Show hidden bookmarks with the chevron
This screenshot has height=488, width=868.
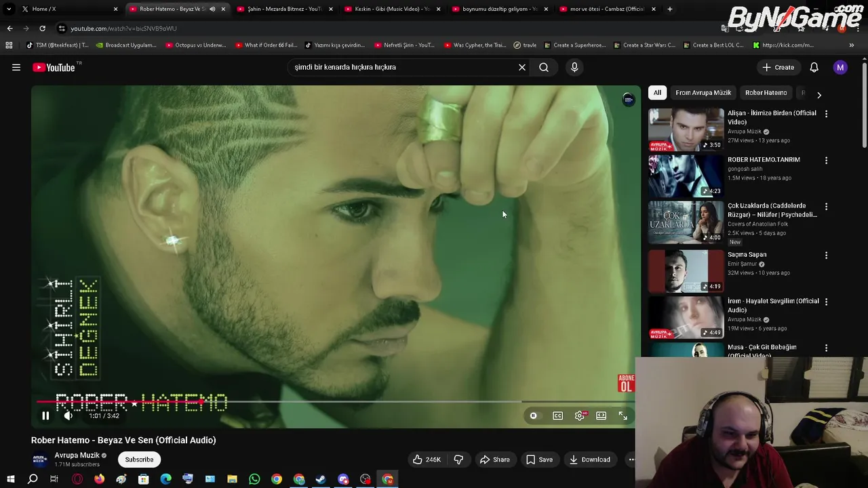pyautogui.click(x=851, y=45)
